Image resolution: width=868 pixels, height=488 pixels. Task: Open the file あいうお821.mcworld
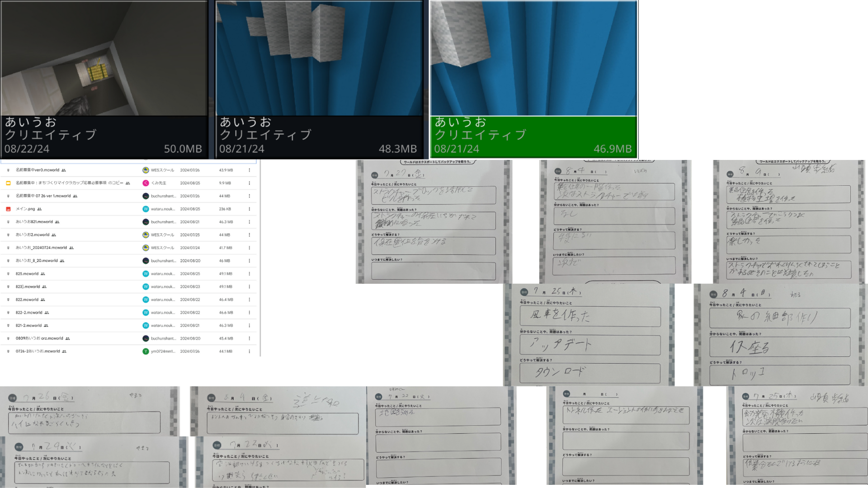[34, 222]
